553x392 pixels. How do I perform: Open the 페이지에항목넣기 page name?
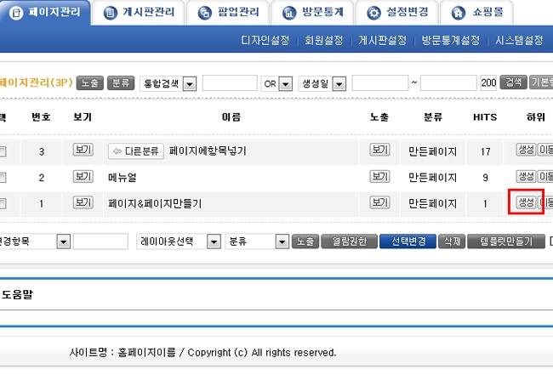point(208,151)
